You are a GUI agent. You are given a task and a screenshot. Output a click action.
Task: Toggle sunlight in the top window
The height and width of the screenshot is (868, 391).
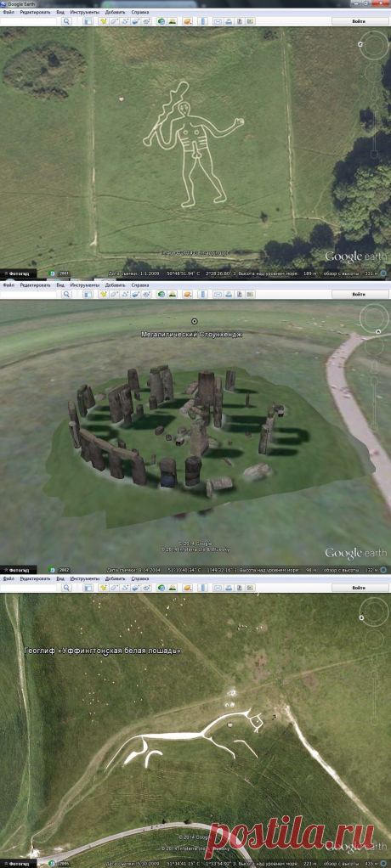click(173, 21)
